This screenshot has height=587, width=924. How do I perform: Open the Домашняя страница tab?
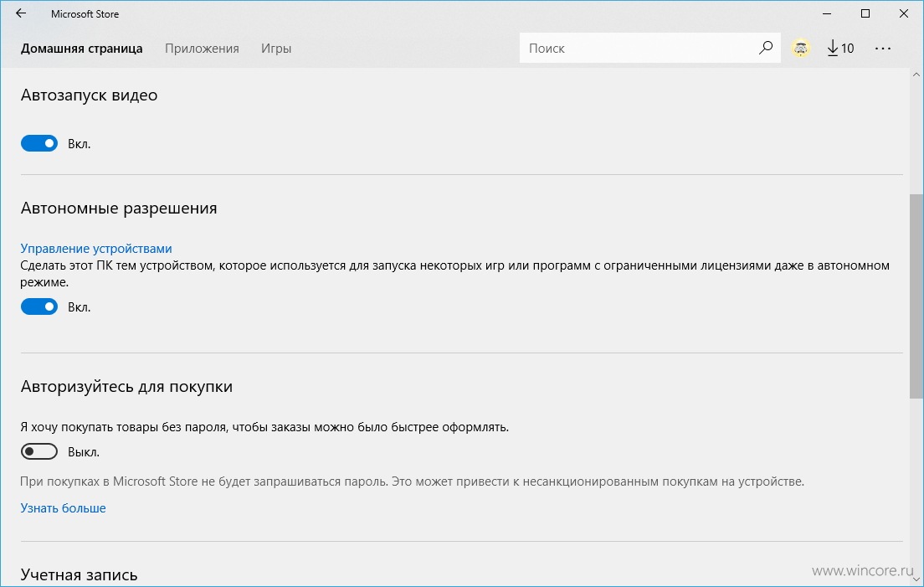coord(81,49)
